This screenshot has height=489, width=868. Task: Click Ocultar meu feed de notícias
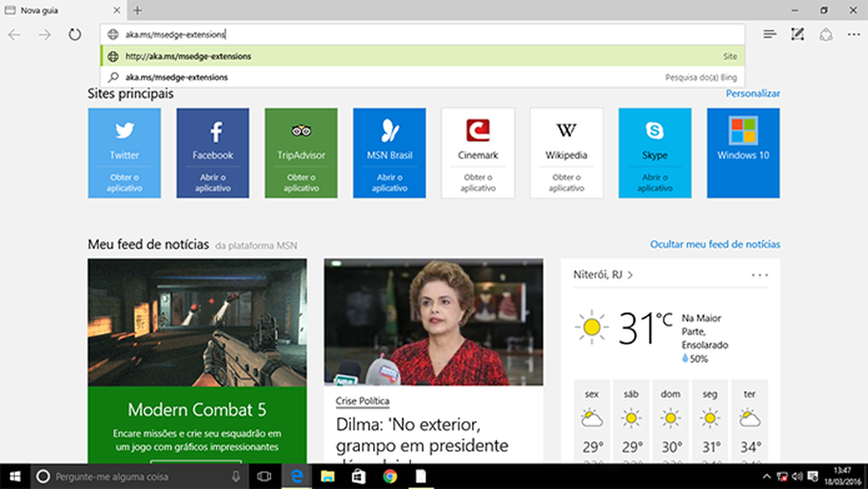pyautogui.click(x=715, y=244)
